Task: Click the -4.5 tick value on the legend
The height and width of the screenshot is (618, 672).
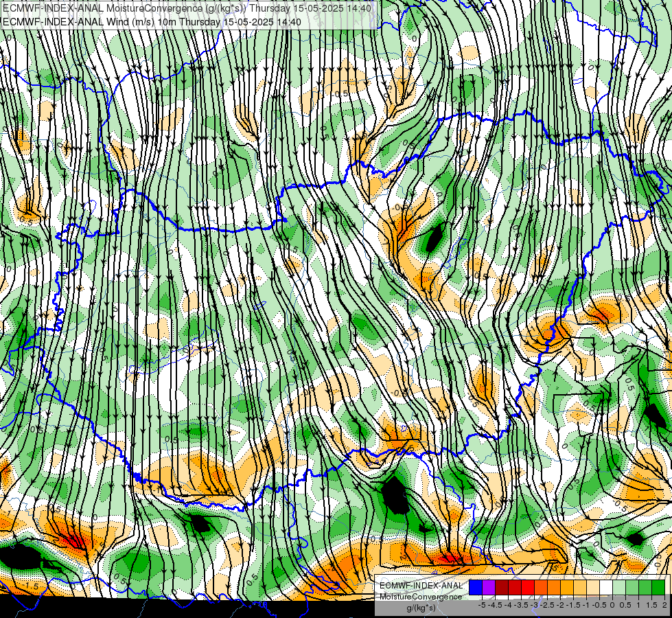Action: (x=495, y=605)
